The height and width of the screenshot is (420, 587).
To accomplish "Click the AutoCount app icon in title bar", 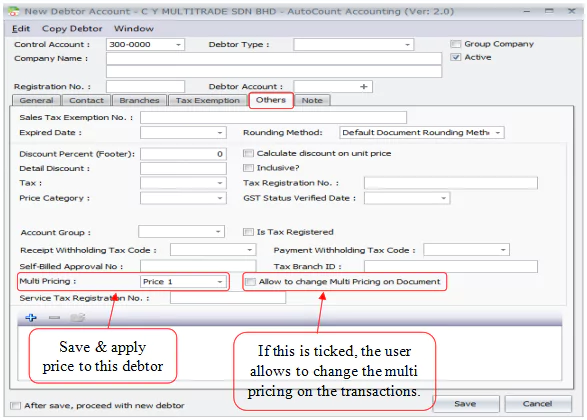I will (x=13, y=11).
